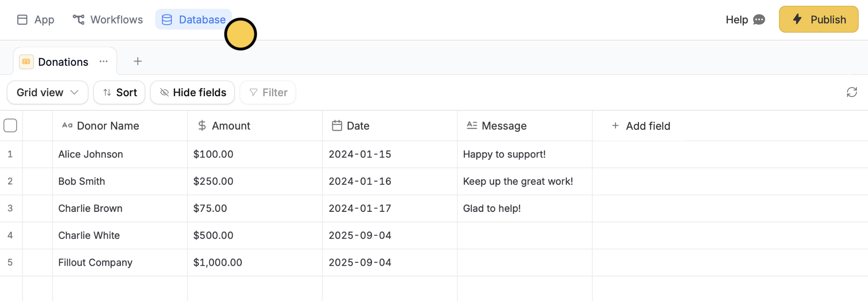Switch to the Workflows tab

click(x=107, y=19)
